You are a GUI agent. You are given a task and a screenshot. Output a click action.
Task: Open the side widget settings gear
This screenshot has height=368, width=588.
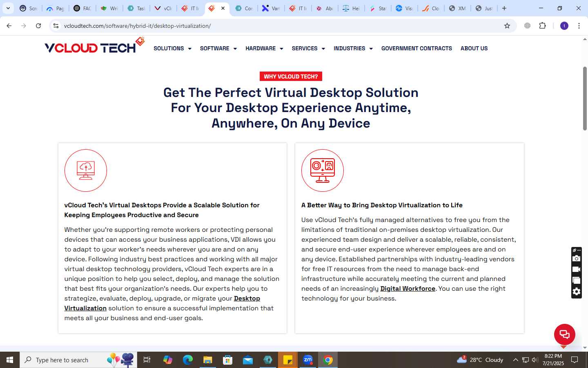coord(576,292)
